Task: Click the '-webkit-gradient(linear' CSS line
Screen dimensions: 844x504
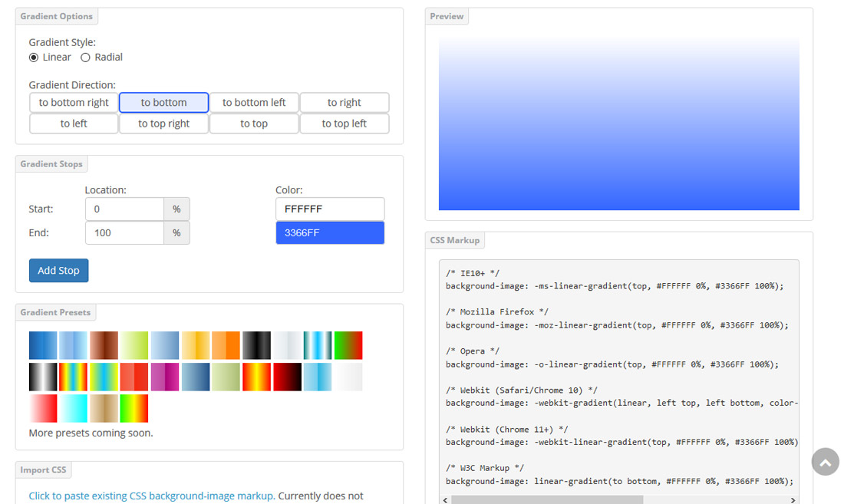Action: click(x=621, y=403)
